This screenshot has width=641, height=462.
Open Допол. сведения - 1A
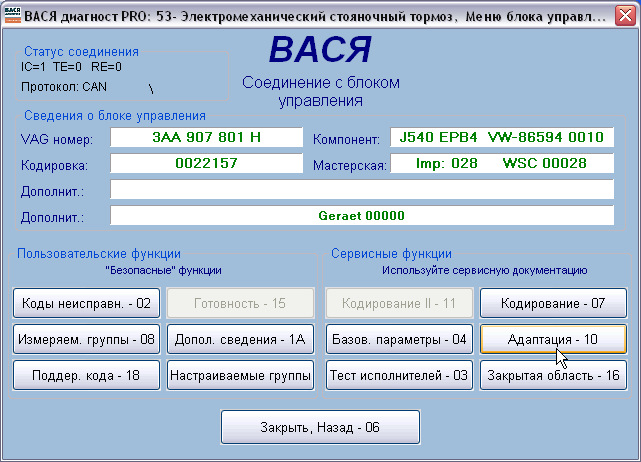(x=240, y=339)
